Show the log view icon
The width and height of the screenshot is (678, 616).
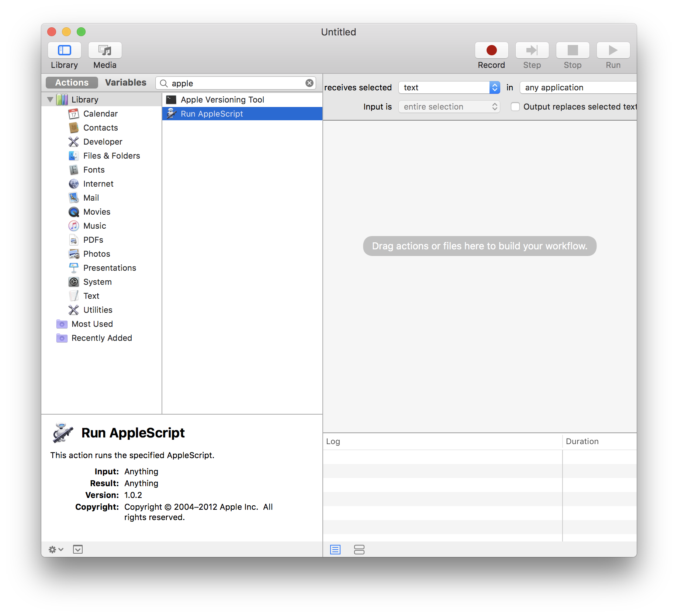pos(335,550)
